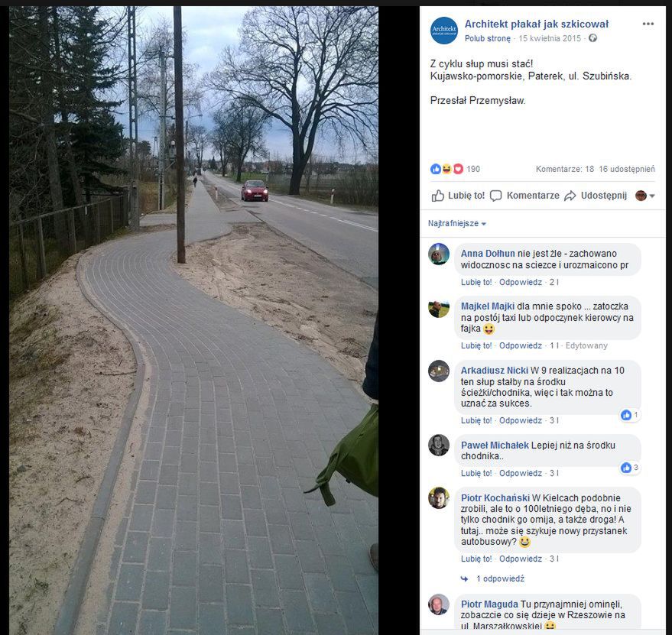Click the like count badge on Paweł Michałek's comment

pos(630,468)
